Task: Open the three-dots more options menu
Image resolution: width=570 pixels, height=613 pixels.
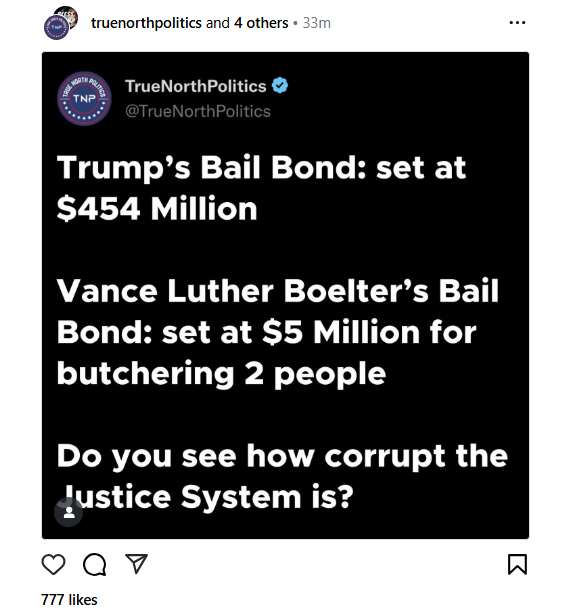Action: (x=517, y=23)
